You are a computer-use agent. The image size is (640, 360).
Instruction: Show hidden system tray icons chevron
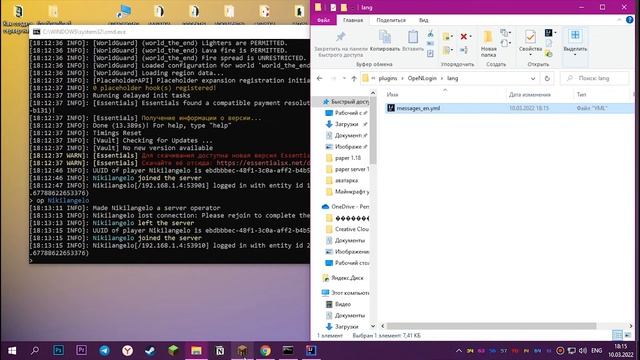pos(458,351)
